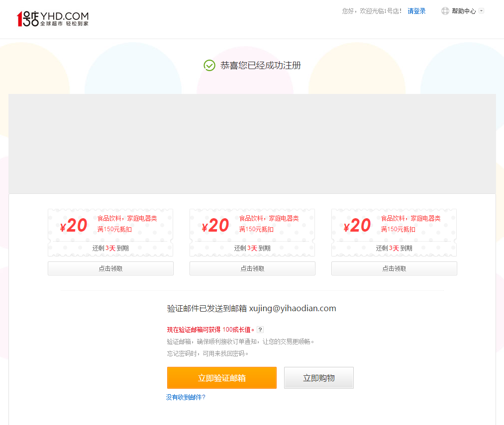Click the question mark icon beside 100成长值

[260, 330]
